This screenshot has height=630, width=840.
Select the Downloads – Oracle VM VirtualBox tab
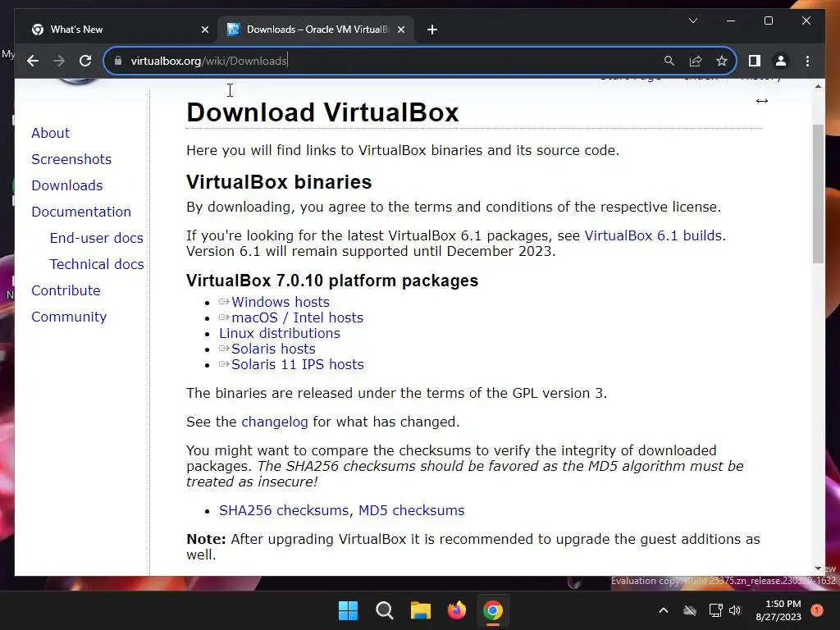(x=315, y=30)
